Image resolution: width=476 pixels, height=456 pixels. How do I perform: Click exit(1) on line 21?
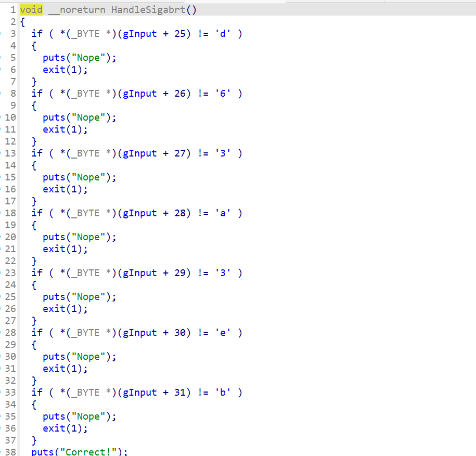(63, 249)
